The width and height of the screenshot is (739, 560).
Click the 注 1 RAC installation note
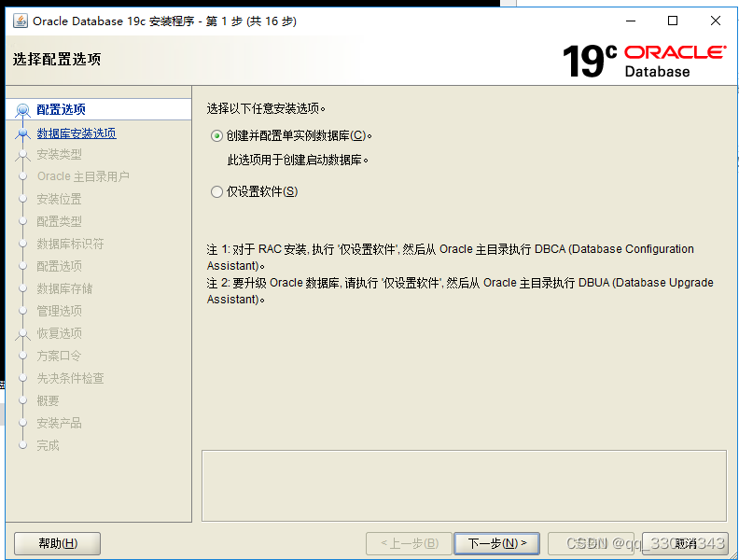450,258
